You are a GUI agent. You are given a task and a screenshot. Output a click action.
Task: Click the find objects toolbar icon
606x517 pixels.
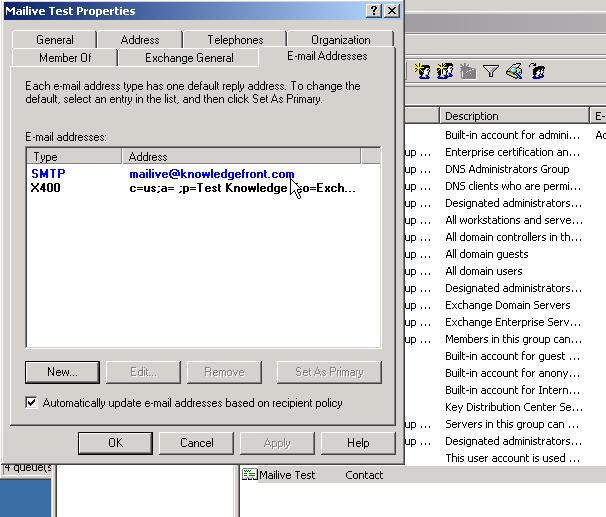514,71
